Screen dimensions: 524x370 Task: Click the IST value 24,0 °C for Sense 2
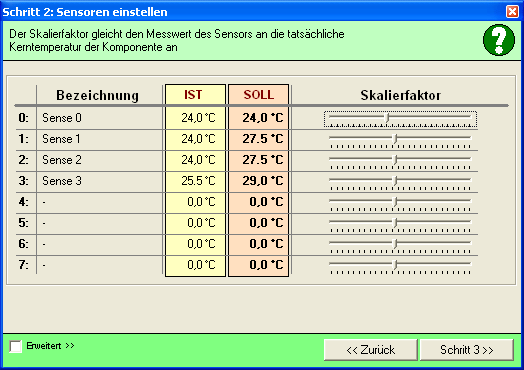click(x=198, y=160)
